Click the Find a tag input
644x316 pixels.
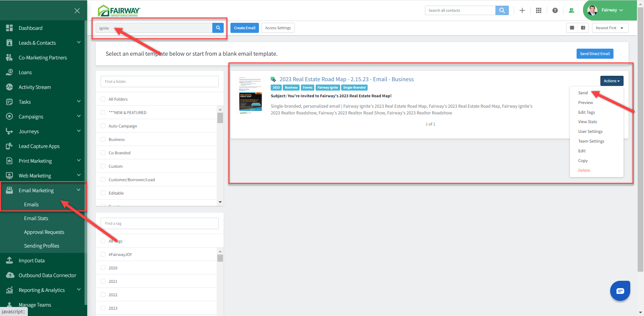pyautogui.click(x=160, y=223)
